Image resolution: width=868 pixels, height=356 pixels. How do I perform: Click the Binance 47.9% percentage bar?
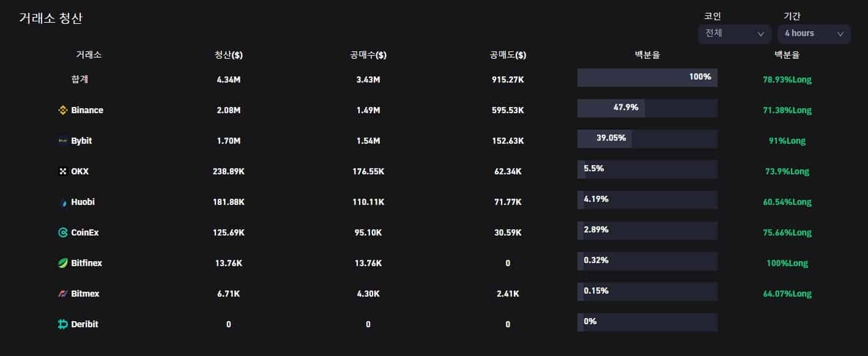647,108
